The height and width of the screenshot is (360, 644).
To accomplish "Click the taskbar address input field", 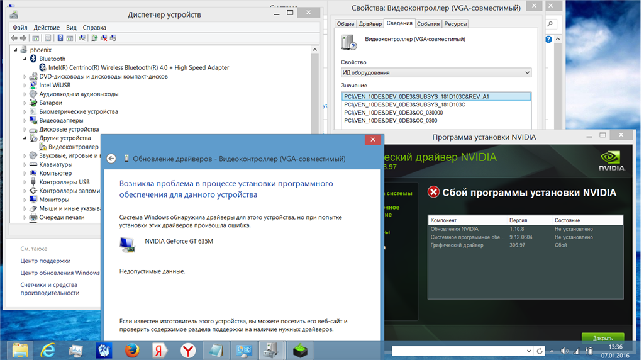I will pyautogui.click(x=458, y=351).
